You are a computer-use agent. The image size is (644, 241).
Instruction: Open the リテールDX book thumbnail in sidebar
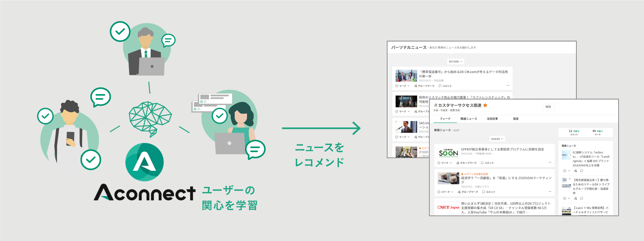click(566, 183)
